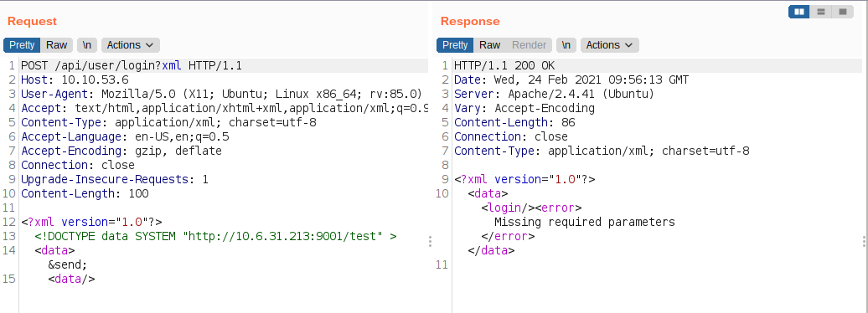Click the opening <data> tag in response body

coord(488,193)
